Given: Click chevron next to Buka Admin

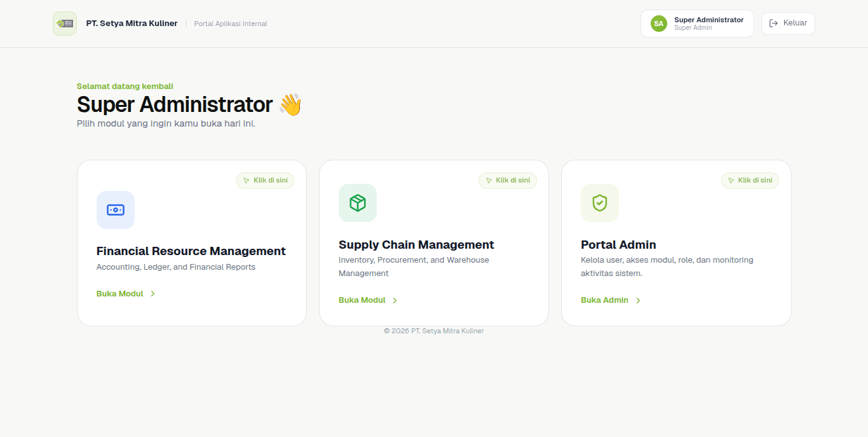Looking at the screenshot, I should (x=638, y=300).
